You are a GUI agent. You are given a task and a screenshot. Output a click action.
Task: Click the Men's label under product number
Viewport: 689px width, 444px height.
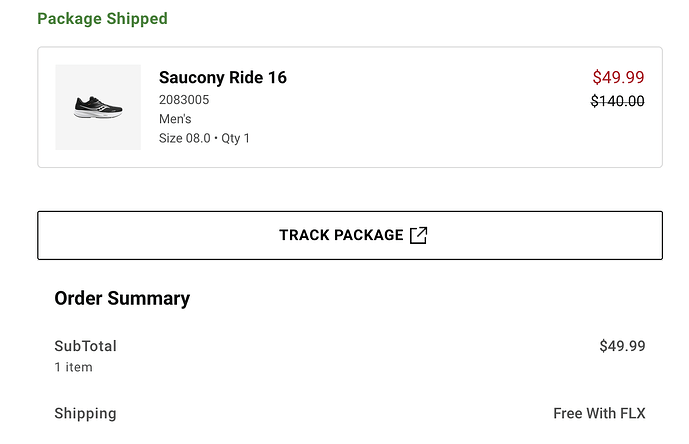175,119
